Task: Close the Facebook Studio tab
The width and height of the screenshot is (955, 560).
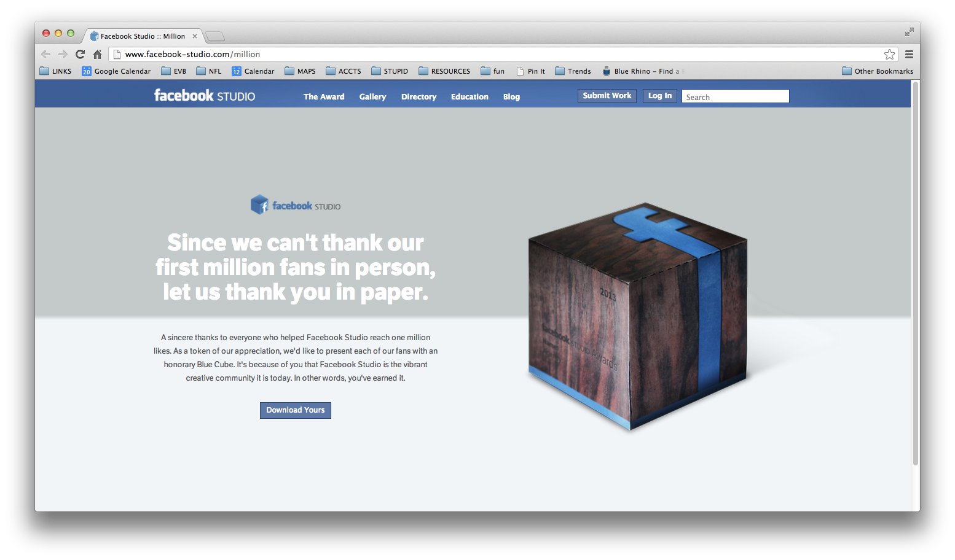Action: tap(195, 36)
